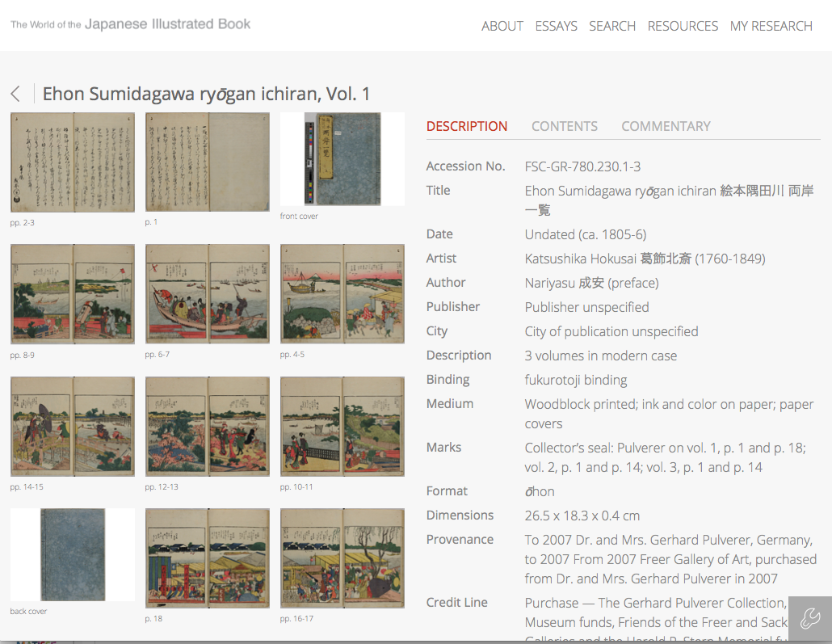The image size is (832, 644).
Task: Click the 'Marks' field label
Action: coord(443,448)
